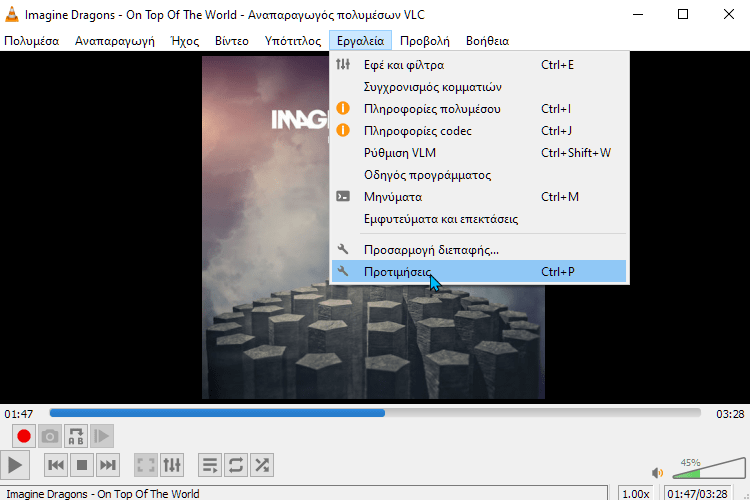Open the Βοήθεια menu
Image resolution: width=750 pixels, height=500 pixels.
pos(487,41)
